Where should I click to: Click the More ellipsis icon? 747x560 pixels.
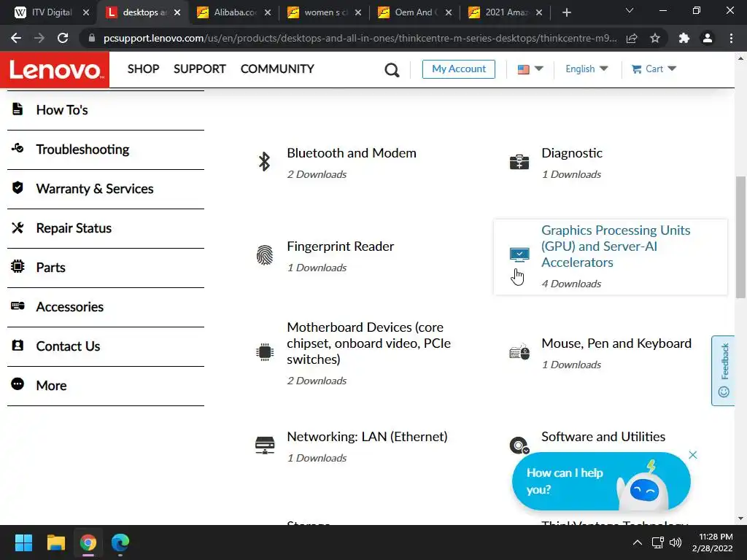[x=18, y=384]
